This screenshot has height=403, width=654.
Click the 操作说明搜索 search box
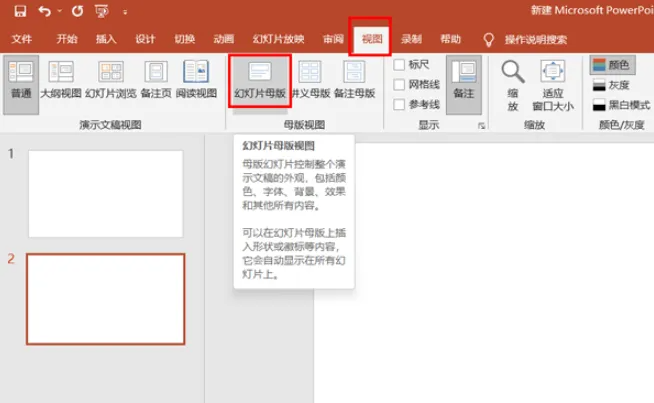pyautogui.click(x=536, y=40)
